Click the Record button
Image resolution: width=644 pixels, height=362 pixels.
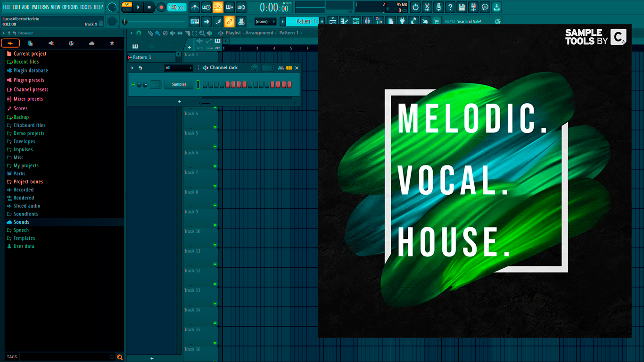coord(161,7)
